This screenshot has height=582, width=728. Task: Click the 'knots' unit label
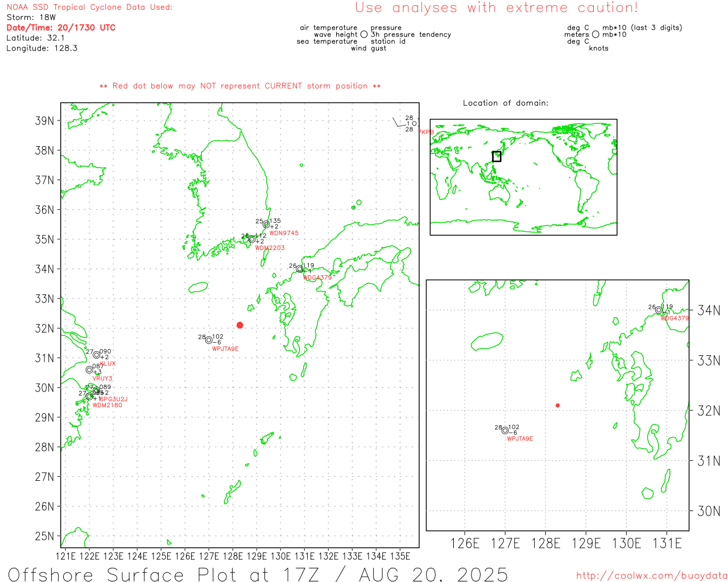[599, 48]
